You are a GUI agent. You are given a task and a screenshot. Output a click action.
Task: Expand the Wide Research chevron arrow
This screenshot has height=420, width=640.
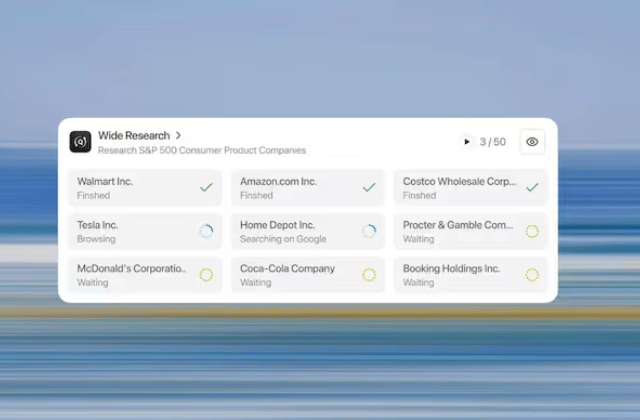(x=178, y=135)
